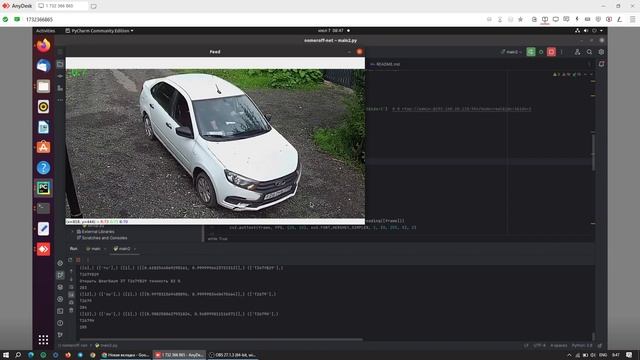
Task: Click Rerun icon in Run panel toolbar
Action: click(x=70, y=260)
